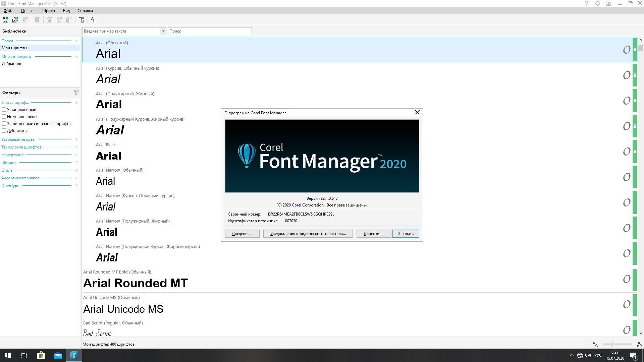644x362 pixels.
Task: Click the Лицензия... button
Action: coord(374,234)
